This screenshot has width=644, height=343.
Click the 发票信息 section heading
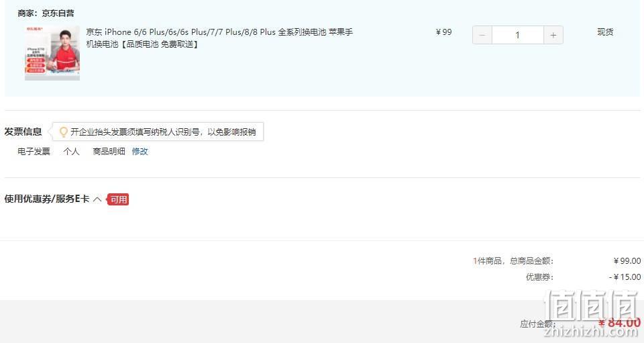tap(23, 132)
